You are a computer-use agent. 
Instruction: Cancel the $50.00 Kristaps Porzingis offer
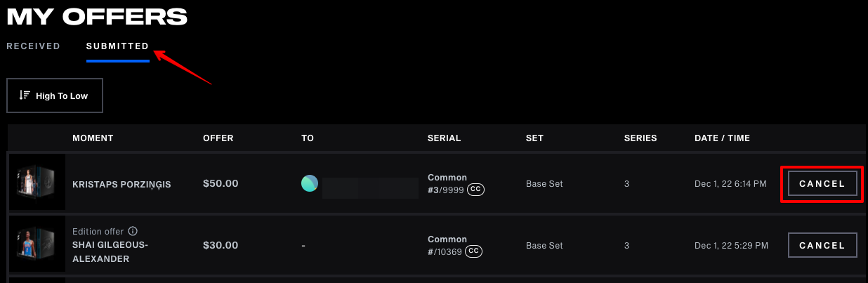click(x=822, y=184)
